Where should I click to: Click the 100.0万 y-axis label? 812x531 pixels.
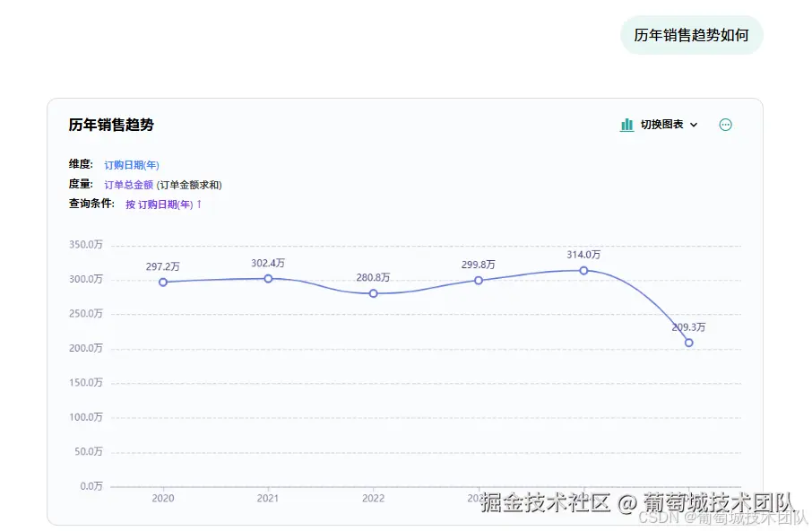pos(86,417)
